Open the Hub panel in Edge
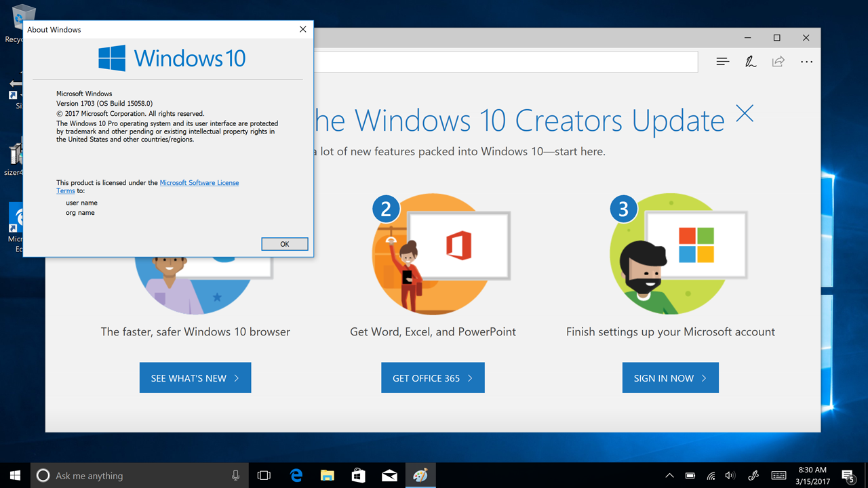Image resolution: width=868 pixels, height=488 pixels. tap(722, 61)
